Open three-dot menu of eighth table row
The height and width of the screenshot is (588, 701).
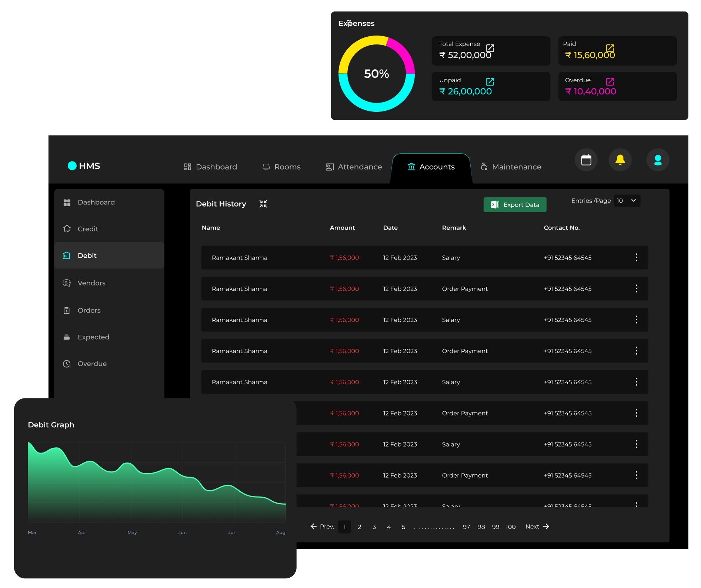point(637,475)
